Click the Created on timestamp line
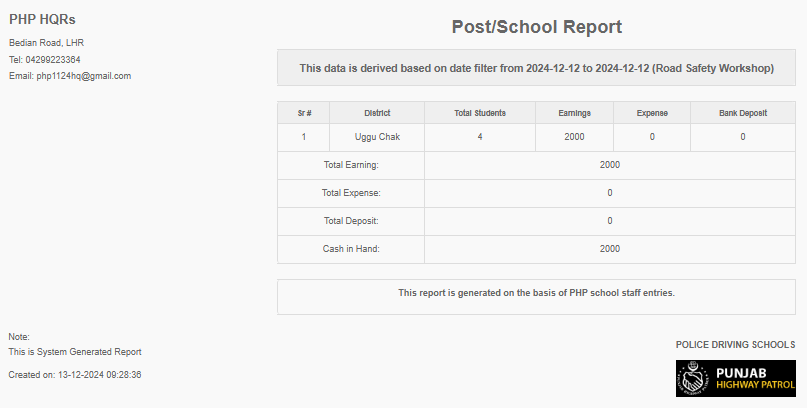The image size is (807, 408). pyautogui.click(x=75, y=375)
